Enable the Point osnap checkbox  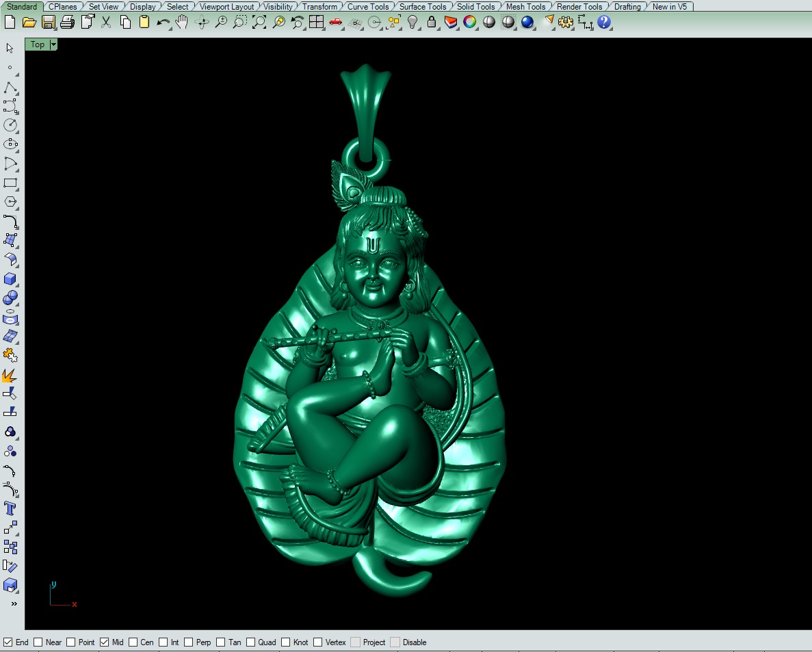coord(71,642)
